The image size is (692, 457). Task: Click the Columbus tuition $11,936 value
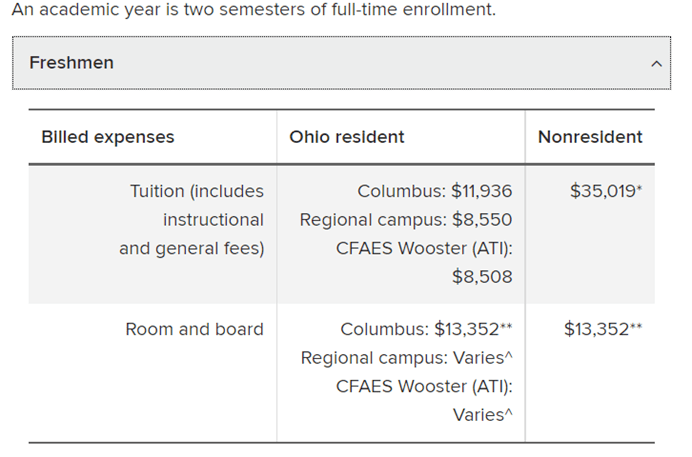click(435, 191)
